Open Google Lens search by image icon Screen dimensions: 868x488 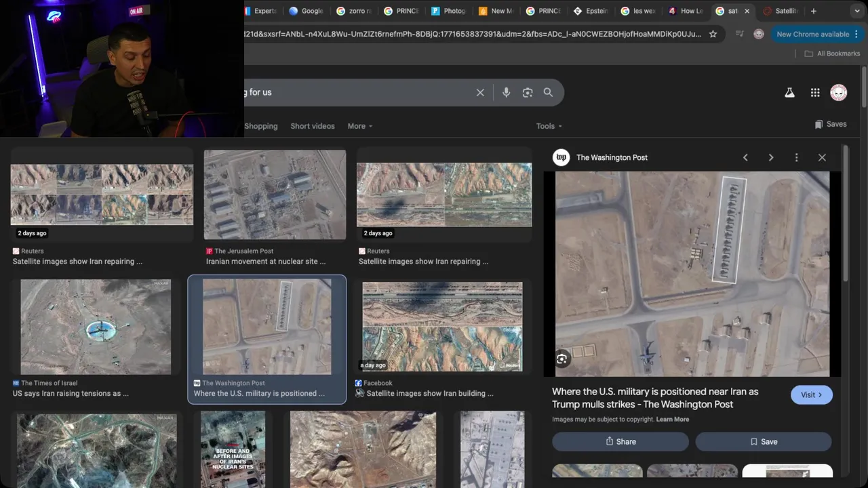528,92
